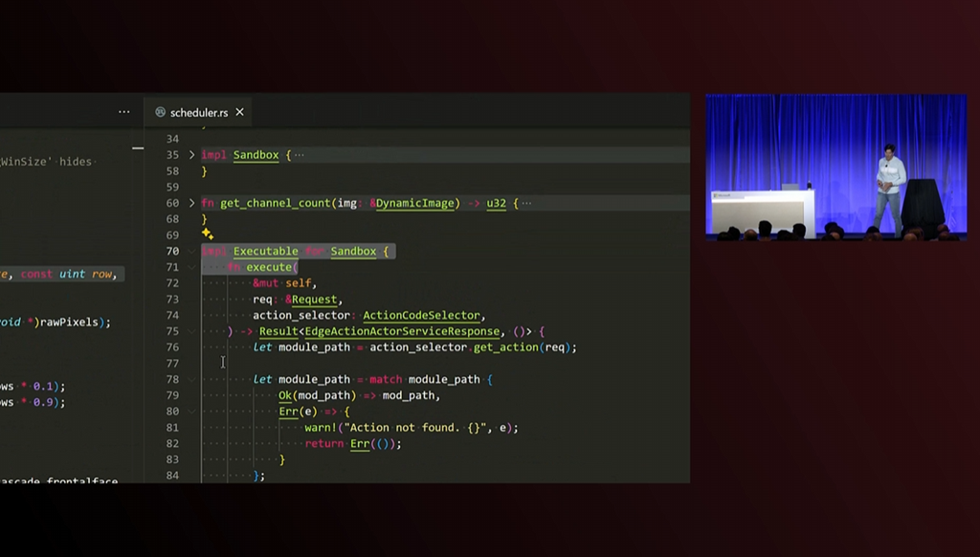Image resolution: width=980 pixels, height=557 pixels.
Task: Click the speaker video thumbnail
Action: pos(836,167)
